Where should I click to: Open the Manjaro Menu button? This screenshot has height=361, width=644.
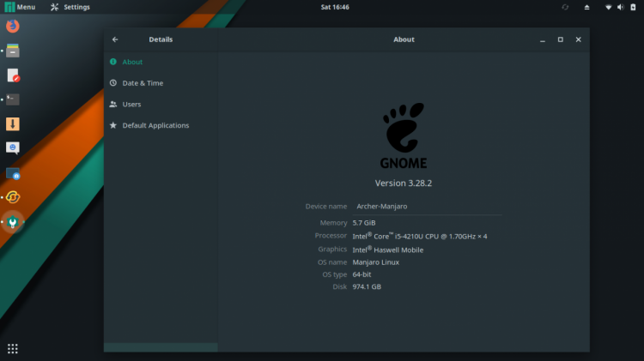20,7
